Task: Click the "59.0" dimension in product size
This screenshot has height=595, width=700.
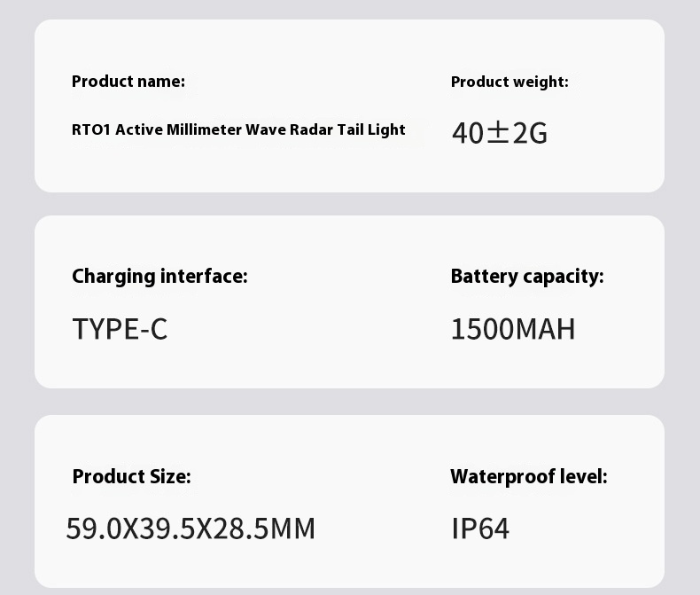Action: coord(92,528)
